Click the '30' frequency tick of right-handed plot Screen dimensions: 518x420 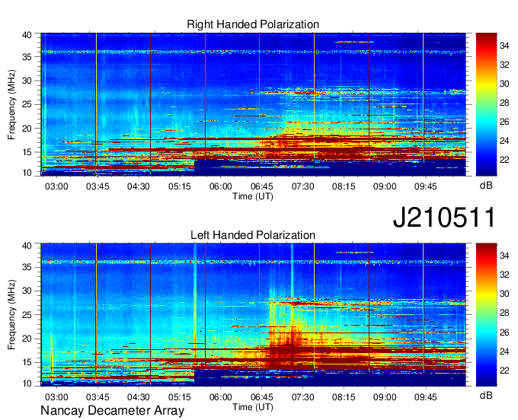click(27, 81)
